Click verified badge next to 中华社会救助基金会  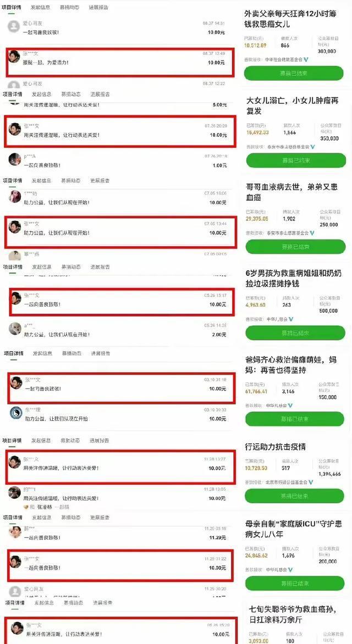click(x=306, y=59)
